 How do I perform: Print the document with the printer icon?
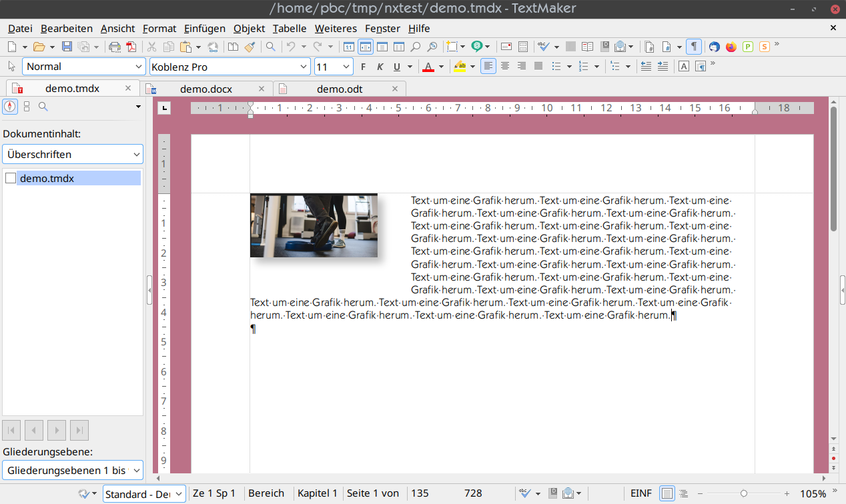115,47
